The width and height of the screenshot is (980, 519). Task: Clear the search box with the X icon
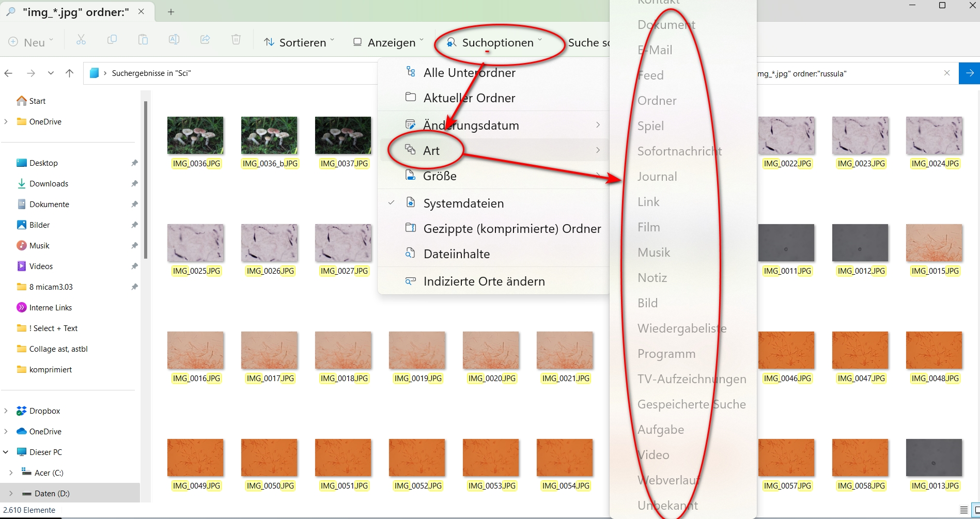pyautogui.click(x=947, y=73)
